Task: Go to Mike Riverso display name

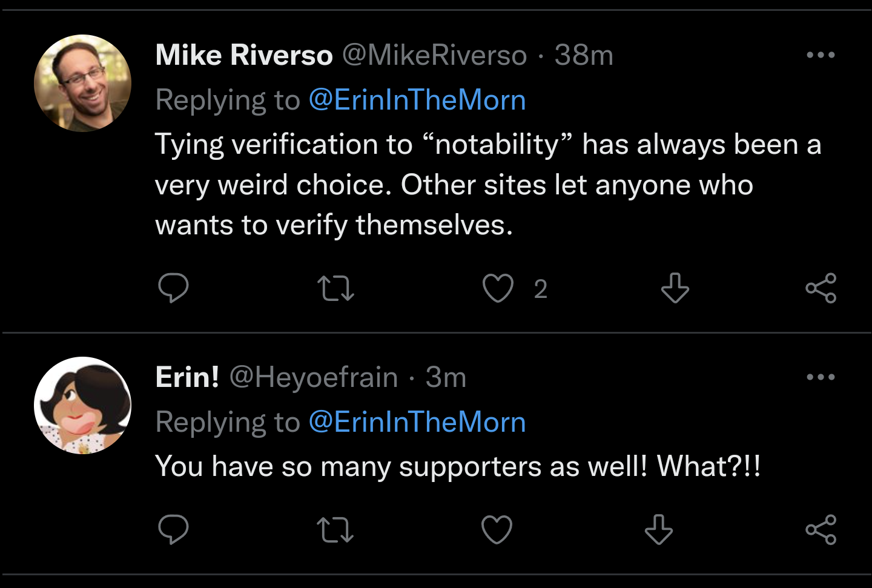Action: 244,55
